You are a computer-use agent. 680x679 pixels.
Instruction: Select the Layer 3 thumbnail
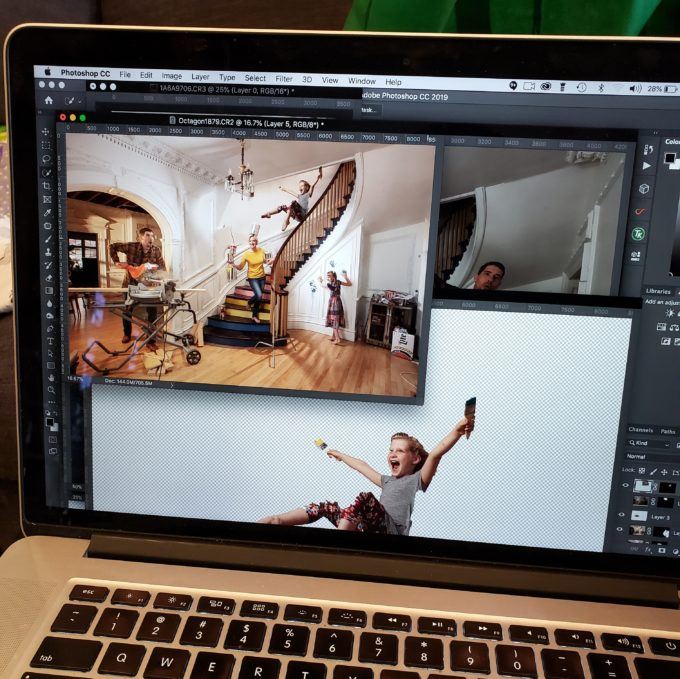(x=638, y=515)
